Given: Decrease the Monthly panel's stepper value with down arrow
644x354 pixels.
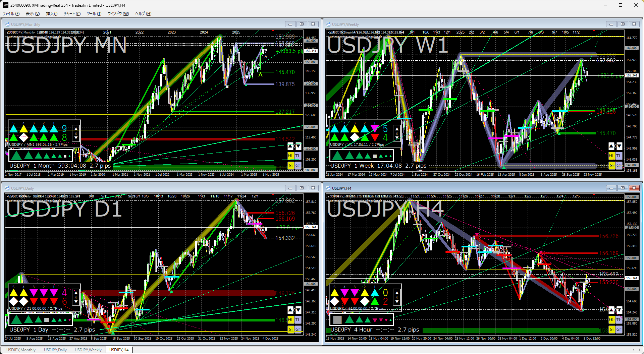Looking at the screenshot, I should pos(76,137).
